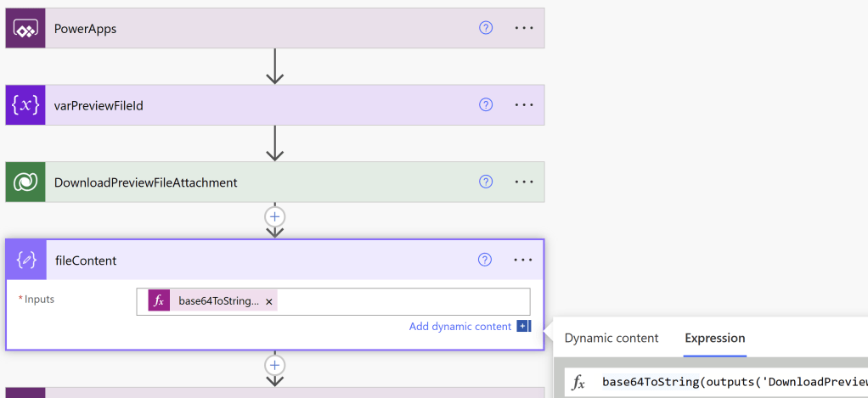Open fileContent more options menu
The image size is (868, 398).
[524, 260]
